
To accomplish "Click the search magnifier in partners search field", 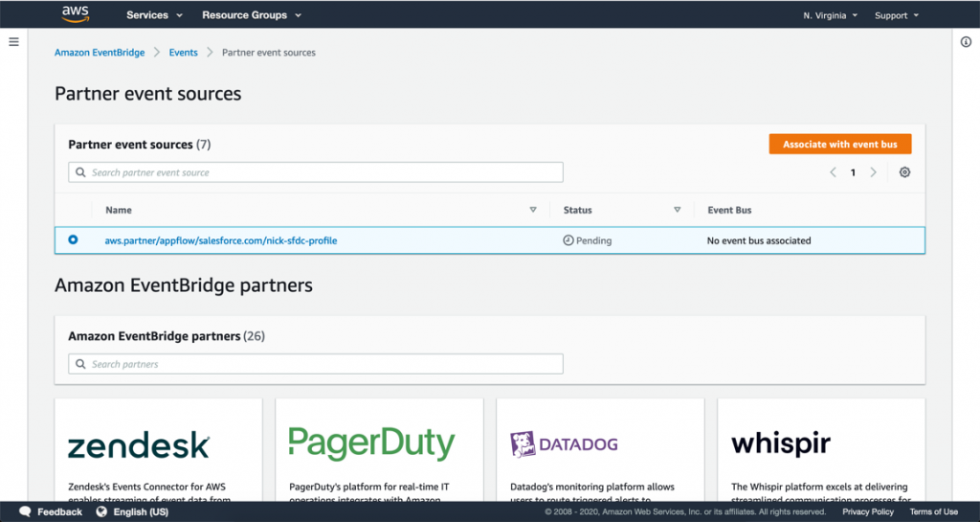I will point(80,364).
